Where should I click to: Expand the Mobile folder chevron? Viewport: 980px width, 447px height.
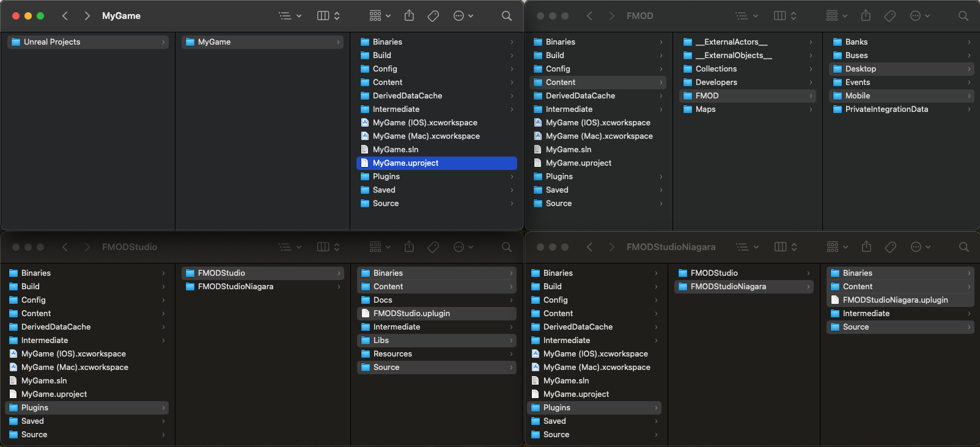coord(969,96)
